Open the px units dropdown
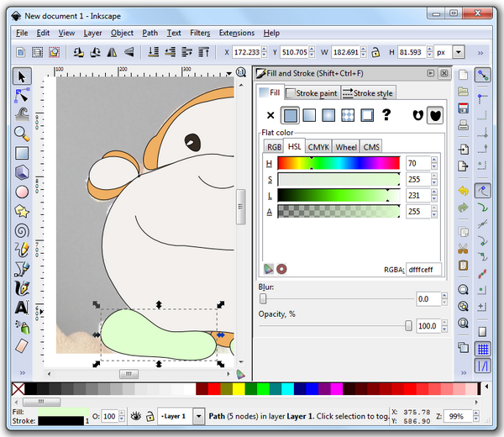 (459, 52)
